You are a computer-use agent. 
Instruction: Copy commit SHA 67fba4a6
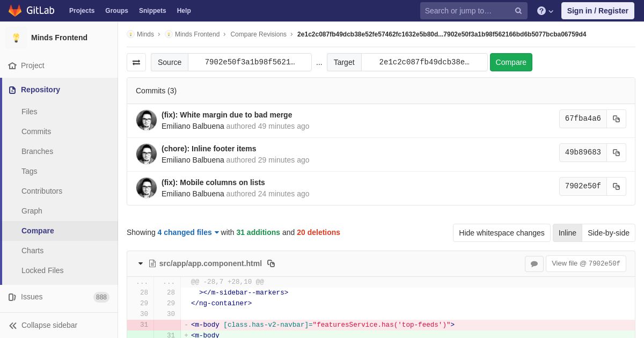click(x=616, y=119)
